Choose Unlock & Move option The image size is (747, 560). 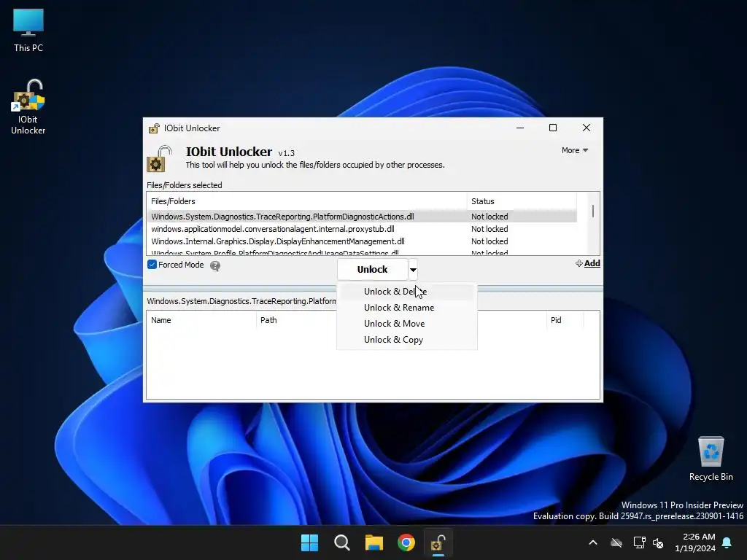pos(407,324)
